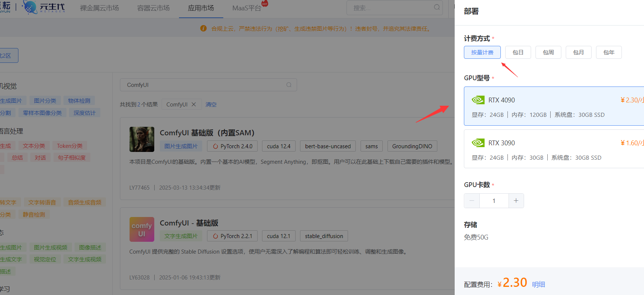This screenshot has height=295, width=644.
Task: Filter by 物体检测 category
Action: [x=79, y=101]
